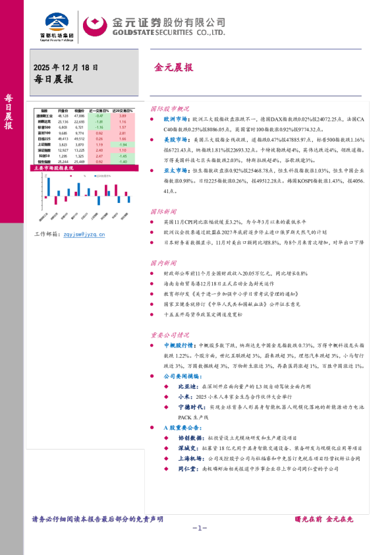392x555 pixels.
Task: Select the GOLDSTATE SECURITIES CO.,LTD. text
Action: 169,32
